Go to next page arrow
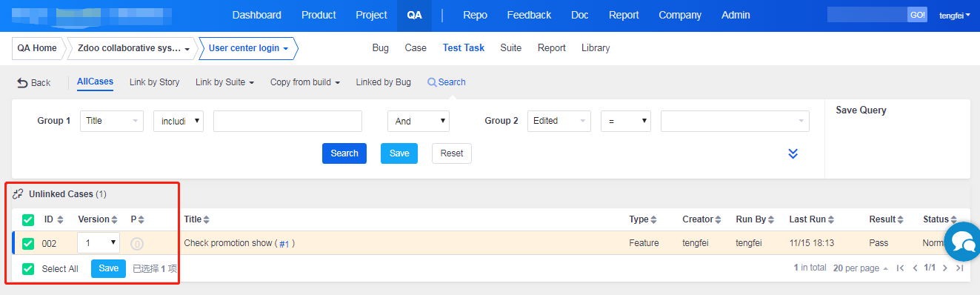This screenshot has width=980, height=295. point(945,268)
